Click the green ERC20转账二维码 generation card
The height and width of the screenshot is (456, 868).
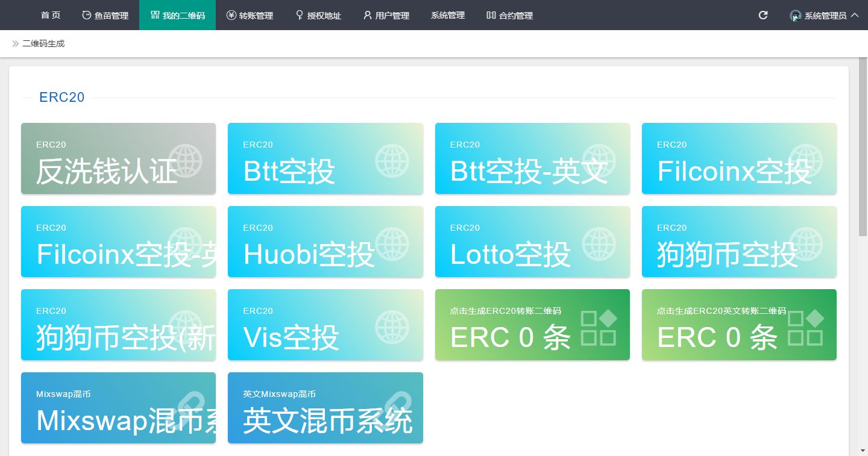click(x=532, y=325)
